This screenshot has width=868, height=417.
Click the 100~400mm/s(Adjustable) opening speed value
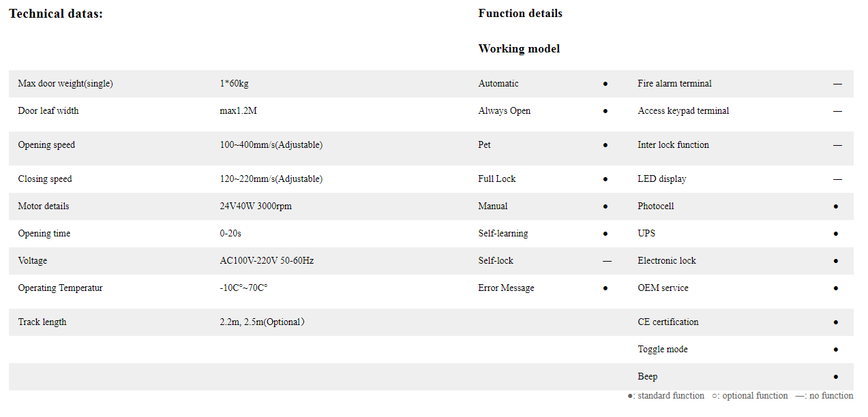271,145
